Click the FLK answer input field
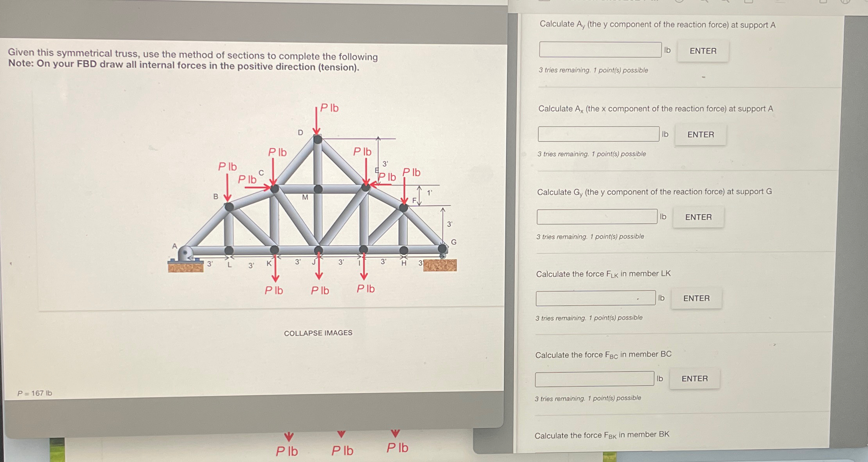Viewport: 868px width, 462px height. coord(595,297)
